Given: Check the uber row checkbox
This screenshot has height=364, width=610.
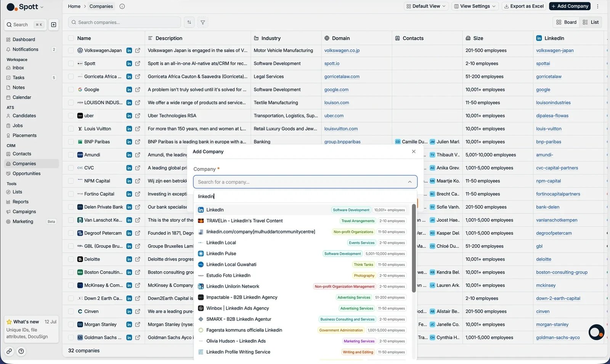Looking at the screenshot, I should pos(71,116).
